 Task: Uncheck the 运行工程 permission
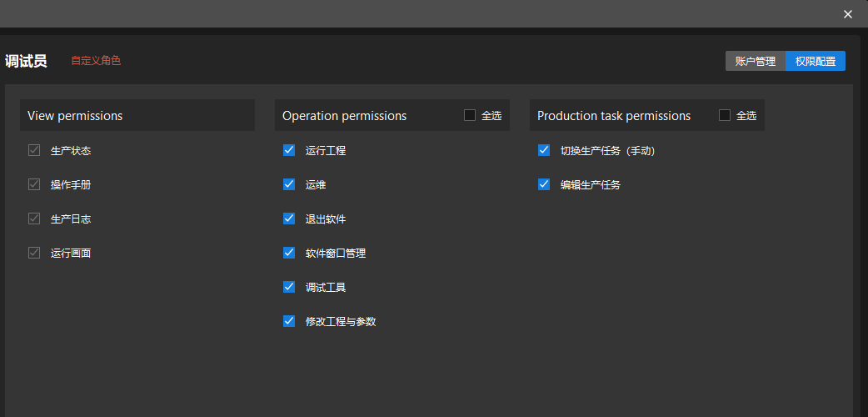[x=289, y=150]
